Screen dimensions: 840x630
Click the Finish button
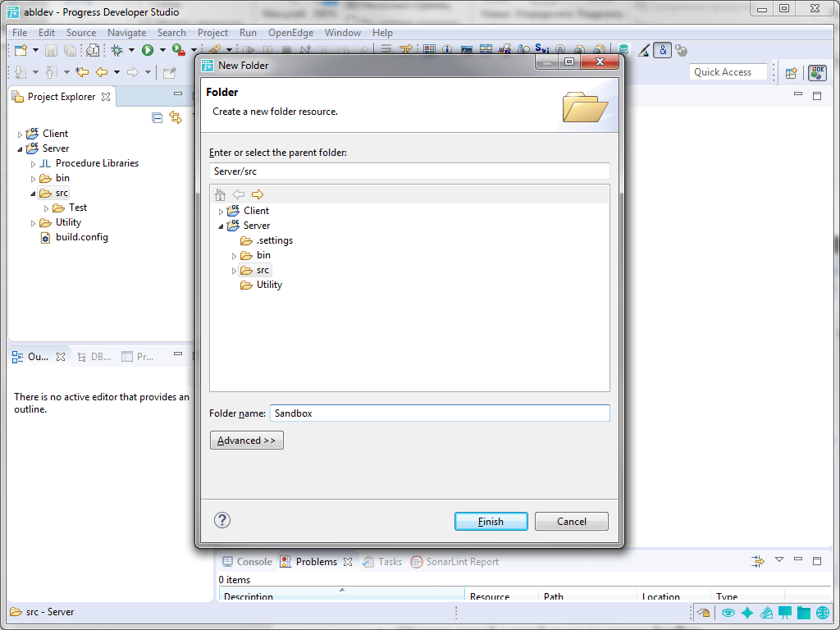[491, 521]
